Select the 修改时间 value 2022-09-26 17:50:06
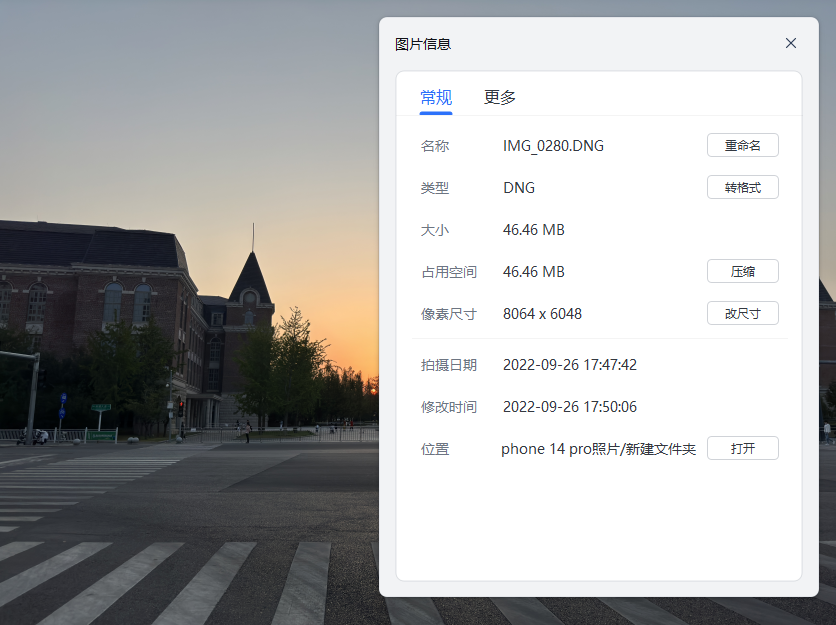836x625 pixels. [570, 407]
